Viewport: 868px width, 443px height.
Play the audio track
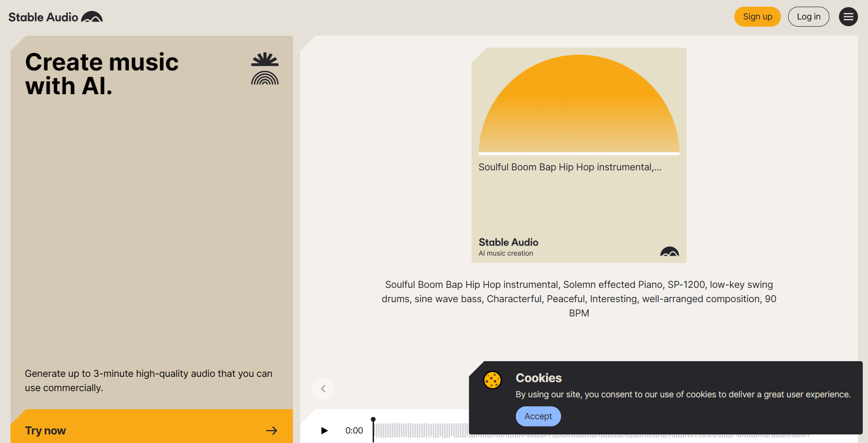point(325,431)
